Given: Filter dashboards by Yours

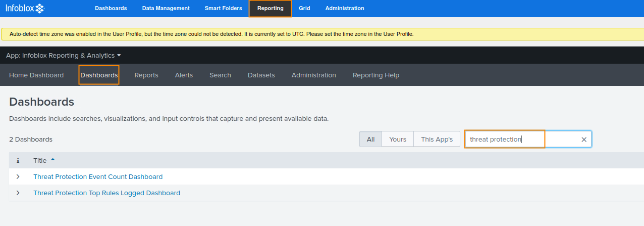Looking at the screenshot, I should click(398, 139).
